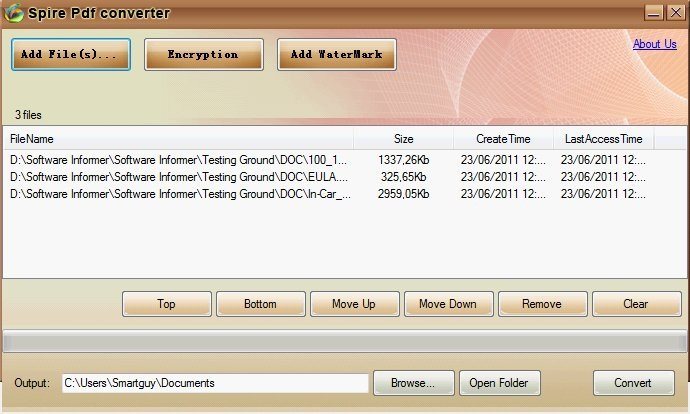Click the Add File(s)... button
Image resolution: width=690 pixels, height=414 pixels.
click(x=71, y=54)
